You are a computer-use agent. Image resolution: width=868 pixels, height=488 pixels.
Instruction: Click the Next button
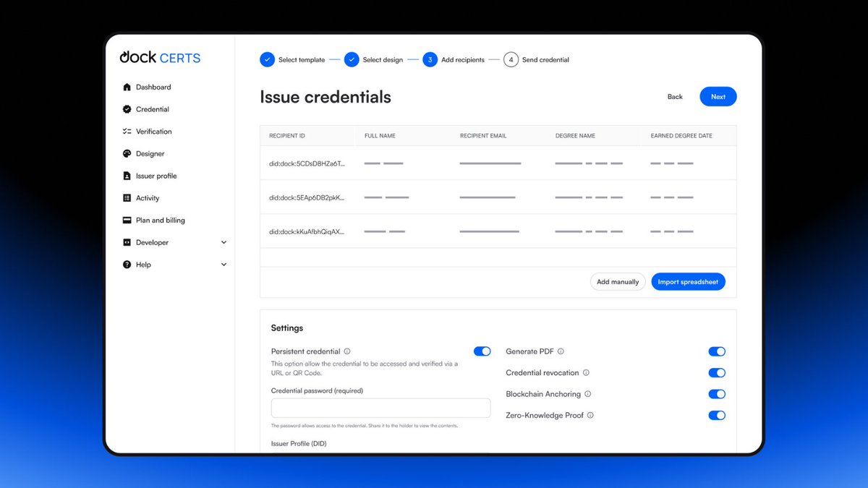(718, 97)
